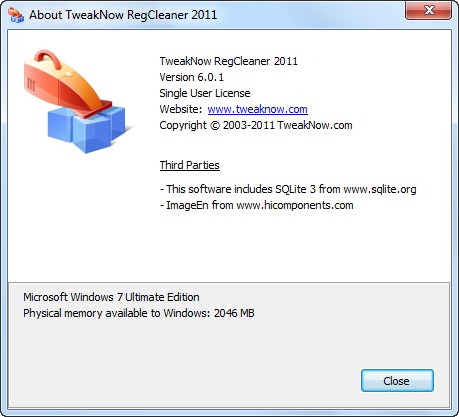Click the Microsoft Windows 7 Ultimate Edition text
The height and width of the screenshot is (417, 459).
tap(111, 297)
